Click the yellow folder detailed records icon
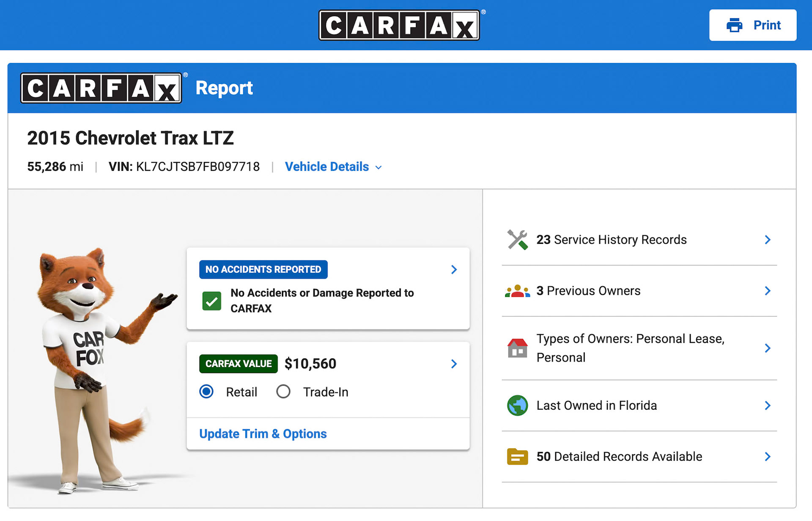Viewport: 812px width, 521px height. click(x=517, y=457)
